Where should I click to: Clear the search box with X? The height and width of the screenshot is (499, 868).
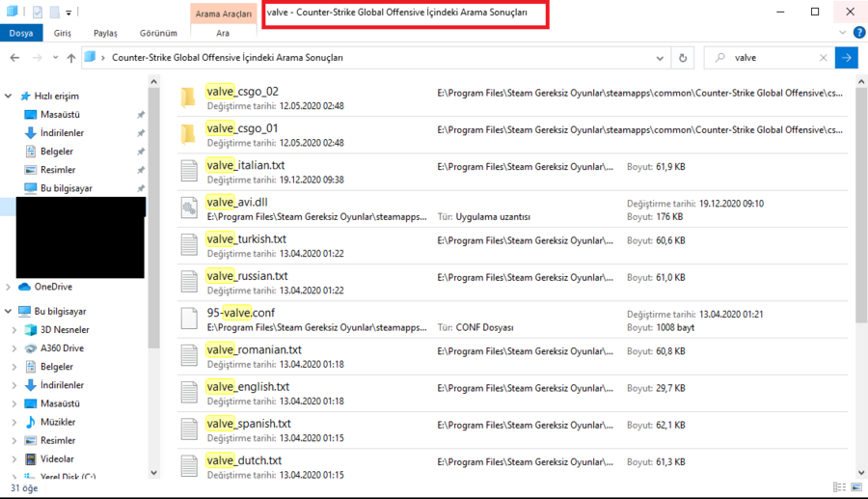pos(823,58)
